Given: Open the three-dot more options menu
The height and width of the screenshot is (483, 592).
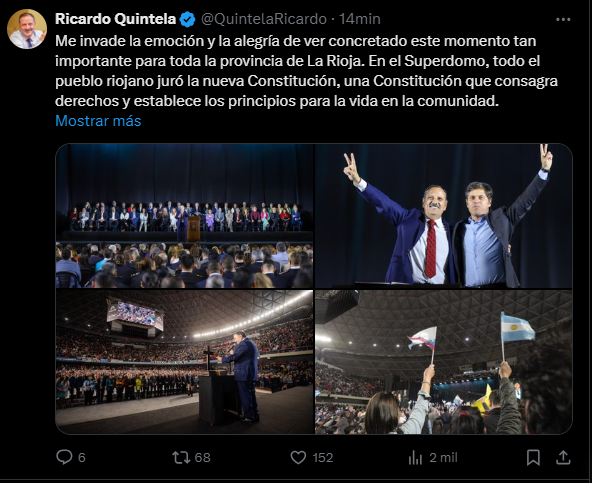Looking at the screenshot, I should click(563, 20).
